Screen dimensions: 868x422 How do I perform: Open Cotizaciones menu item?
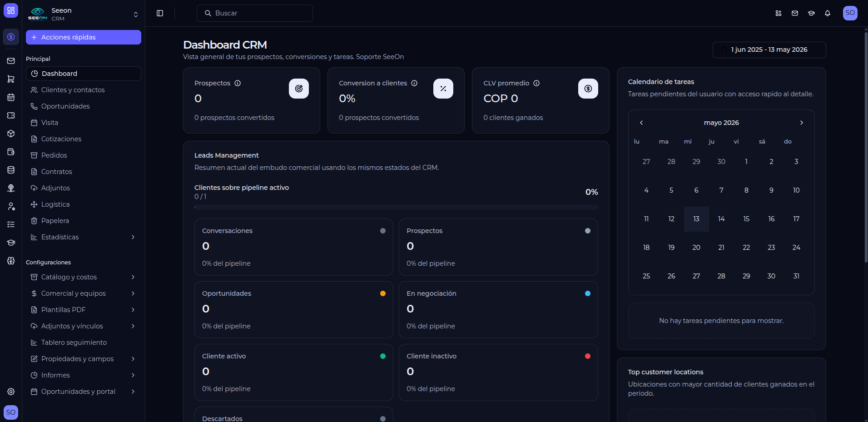84,139
